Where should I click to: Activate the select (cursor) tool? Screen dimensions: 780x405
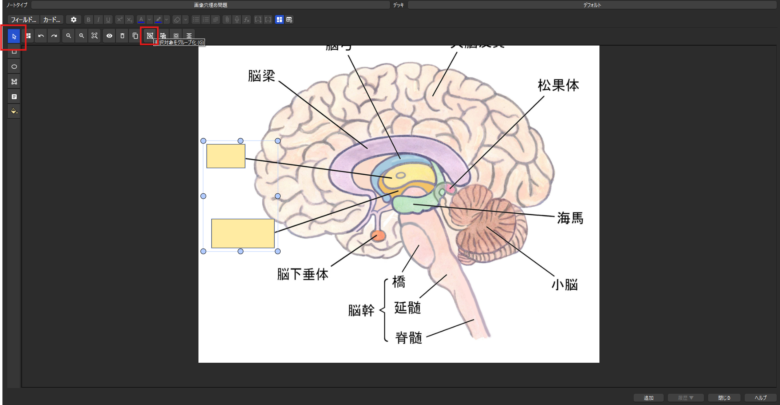[14, 36]
